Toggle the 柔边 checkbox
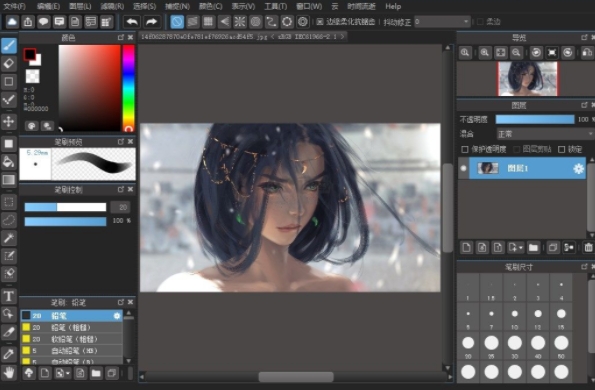 coord(480,22)
